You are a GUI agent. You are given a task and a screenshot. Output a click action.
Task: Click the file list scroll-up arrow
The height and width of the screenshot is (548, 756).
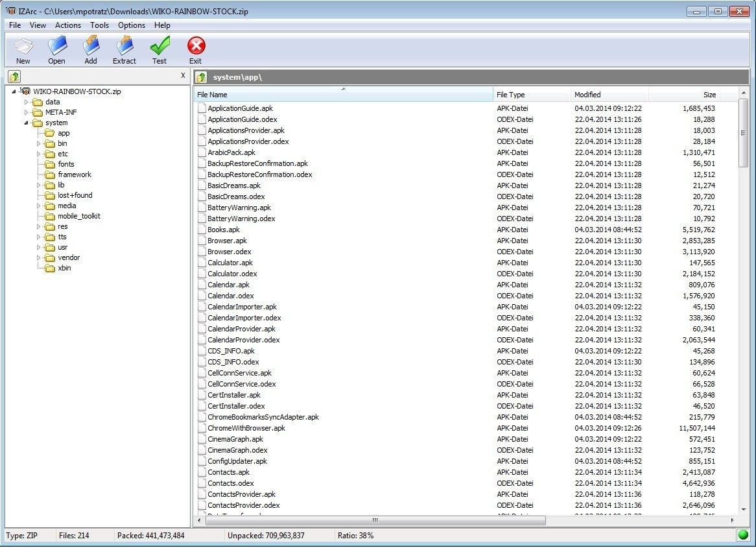pos(743,92)
